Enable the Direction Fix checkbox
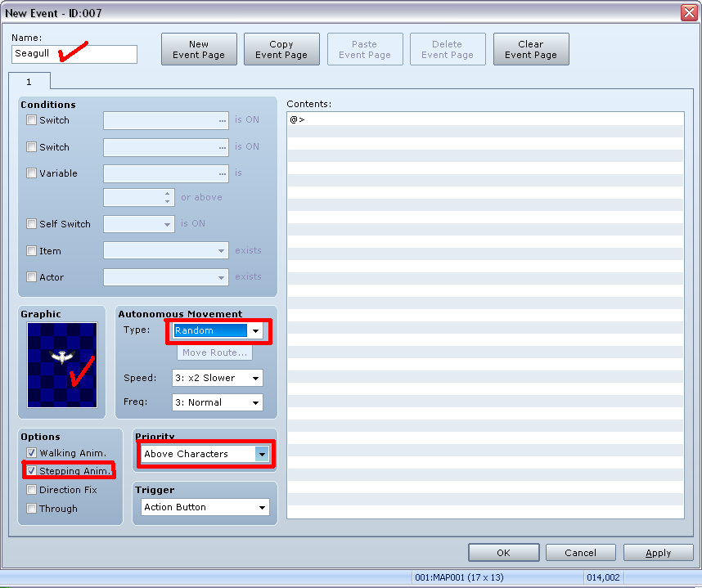This screenshot has width=702, height=588. 31,490
